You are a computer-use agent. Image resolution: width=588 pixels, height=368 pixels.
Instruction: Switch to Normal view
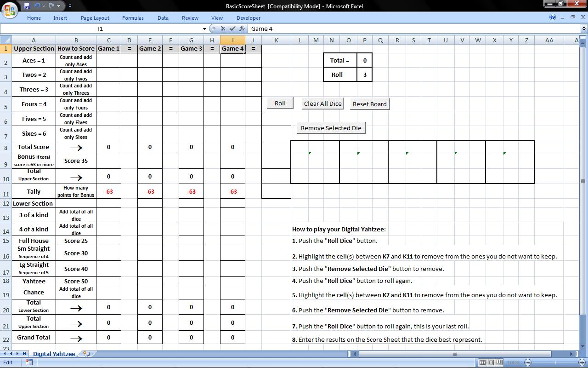click(x=482, y=362)
